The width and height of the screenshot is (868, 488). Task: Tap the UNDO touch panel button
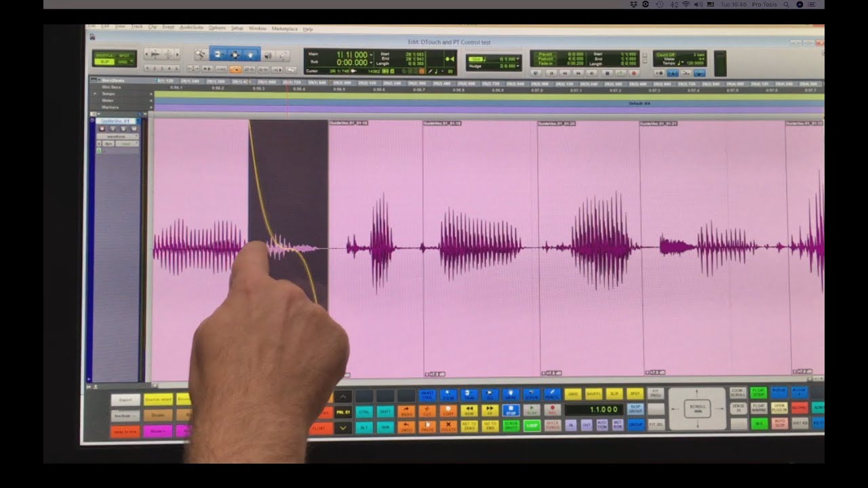coord(407,426)
